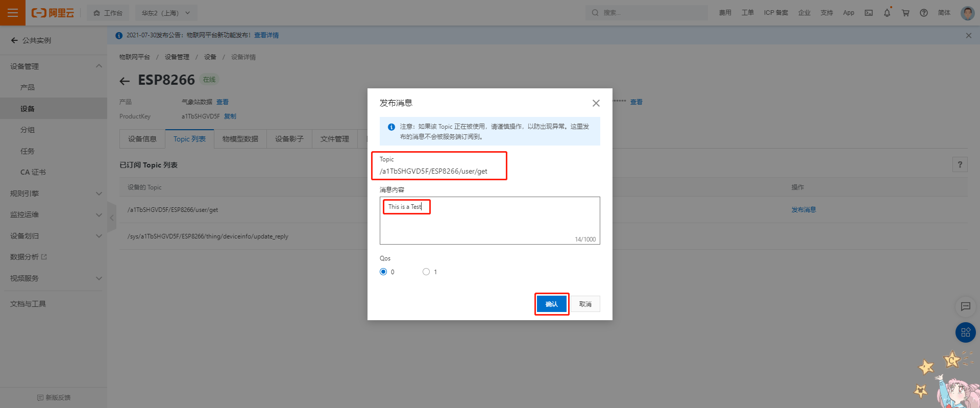Viewport: 980px width, 408px height.
Task: Click 查看 link next to 气象站数据
Action: pyautogui.click(x=223, y=102)
